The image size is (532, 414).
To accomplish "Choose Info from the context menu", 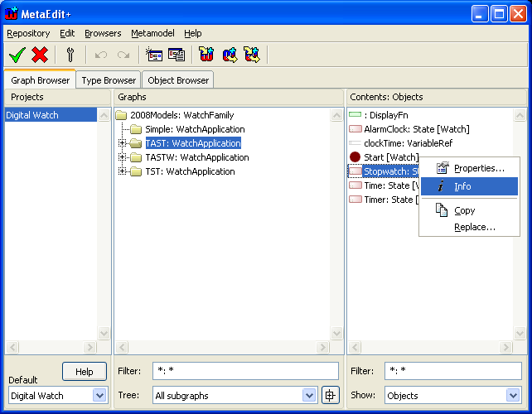I will [x=462, y=186].
